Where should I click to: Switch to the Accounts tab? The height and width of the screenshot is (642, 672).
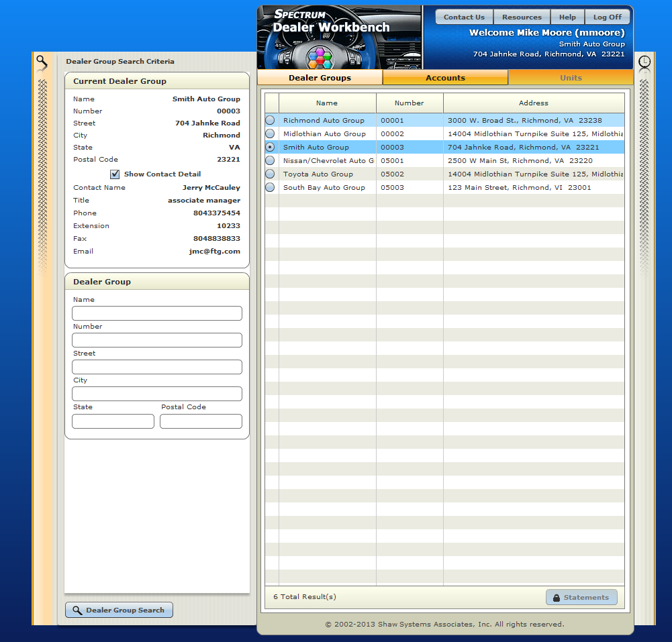[x=445, y=78]
